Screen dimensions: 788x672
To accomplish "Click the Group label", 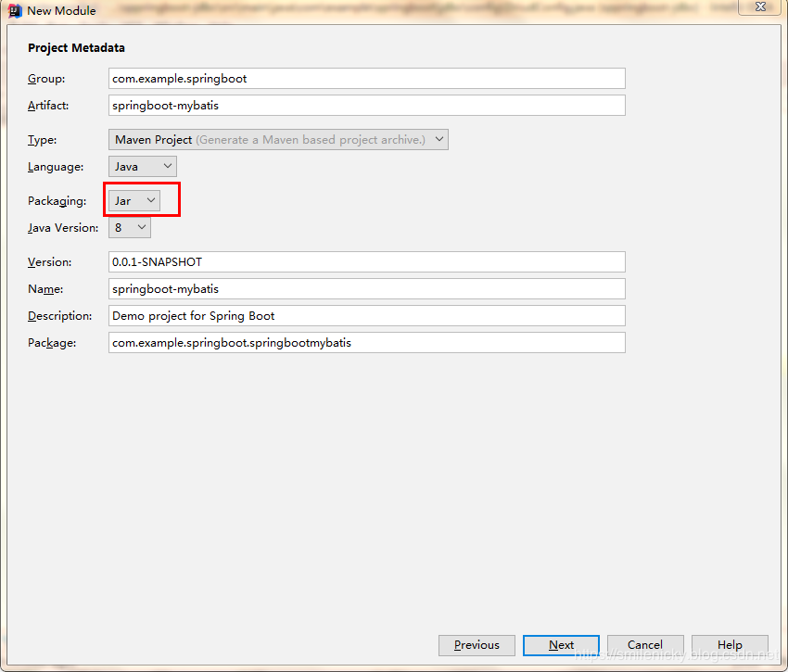I will 46,79.
